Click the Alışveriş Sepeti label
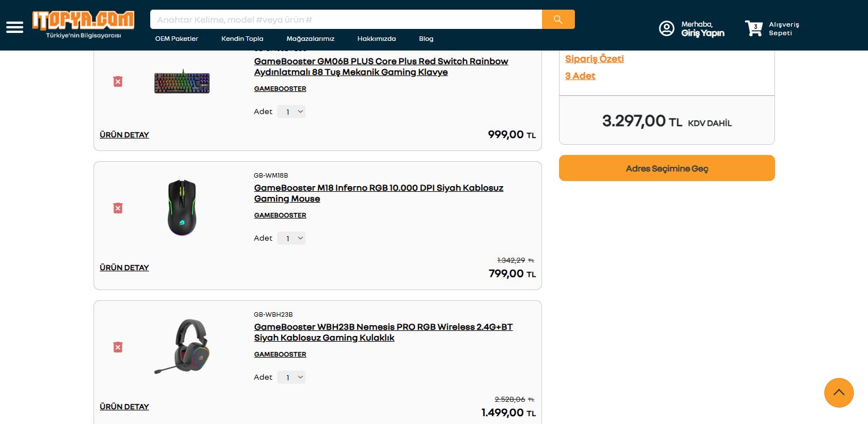 pyautogui.click(x=784, y=28)
